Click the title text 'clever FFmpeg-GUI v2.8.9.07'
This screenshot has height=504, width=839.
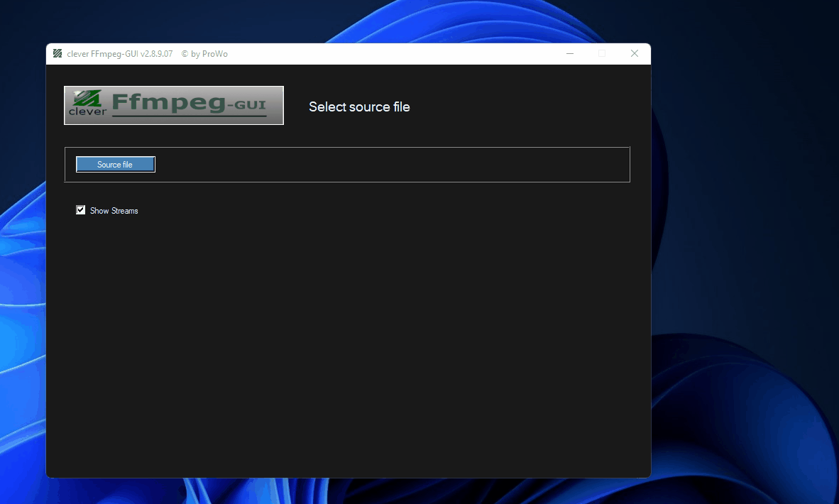point(120,54)
